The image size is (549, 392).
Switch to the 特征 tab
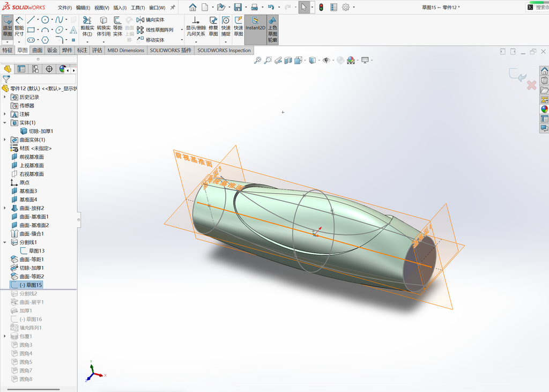tap(8, 50)
